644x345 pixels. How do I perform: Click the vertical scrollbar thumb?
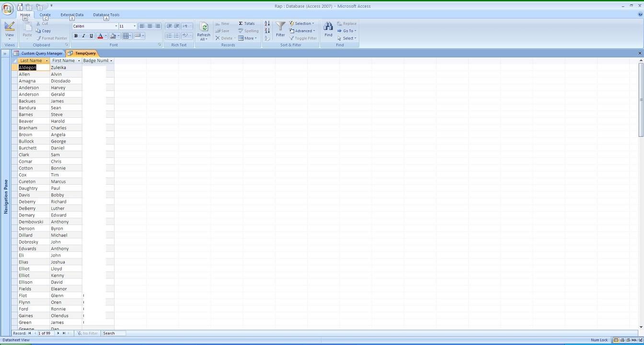[641, 99]
